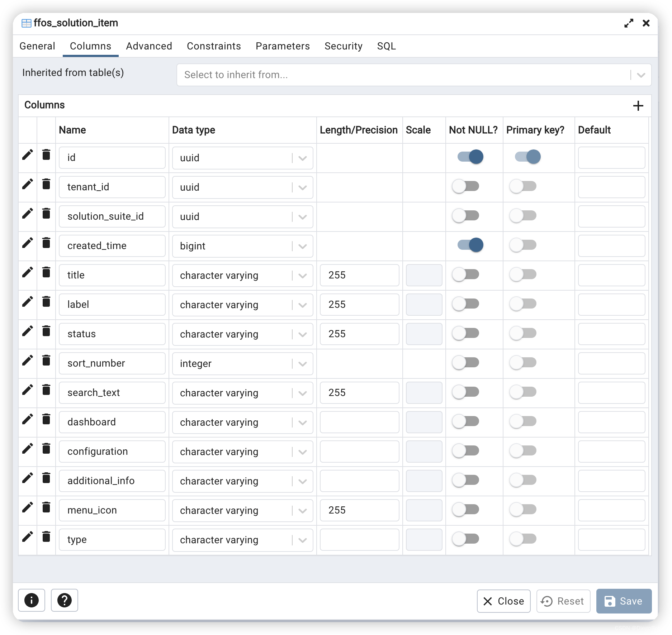Delete the dashboard column
This screenshot has height=635, width=672.
coord(46,419)
